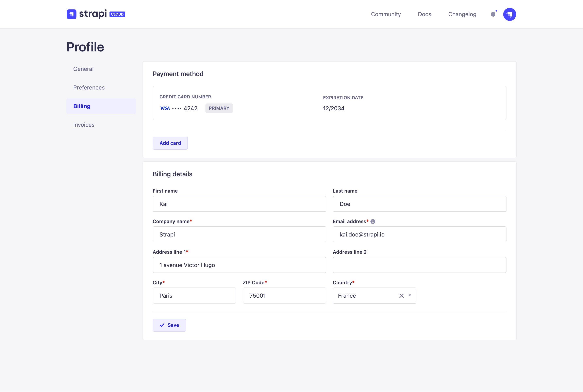Click the checkmark icon inside the Save button
This screenshot has width=583, height=392.
(x=162, y=325)
